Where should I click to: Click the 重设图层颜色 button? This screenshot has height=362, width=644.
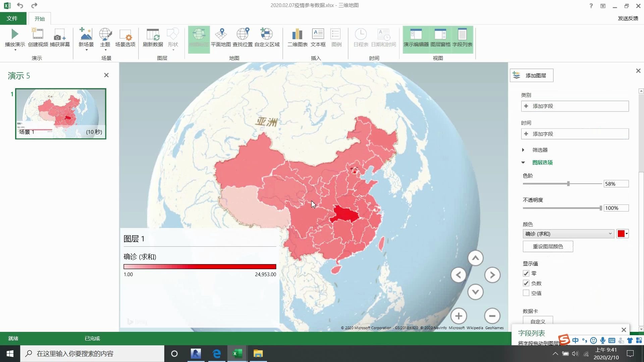coord(548,246)
